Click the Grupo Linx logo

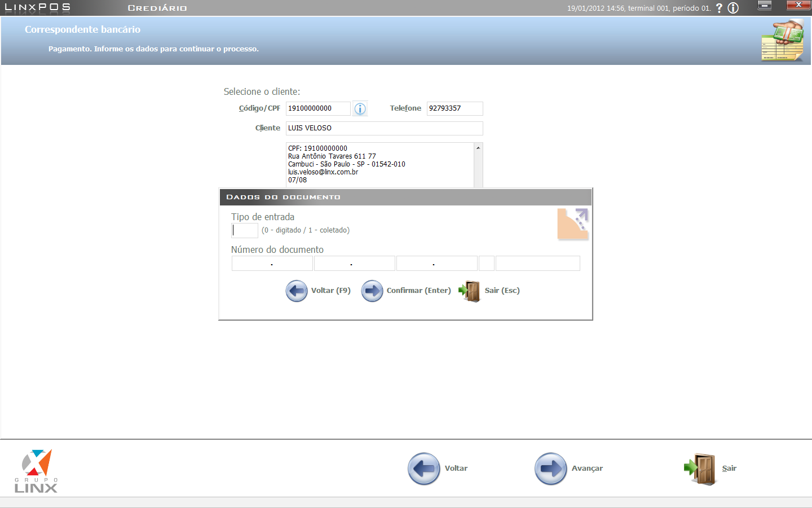click(36, 471)
